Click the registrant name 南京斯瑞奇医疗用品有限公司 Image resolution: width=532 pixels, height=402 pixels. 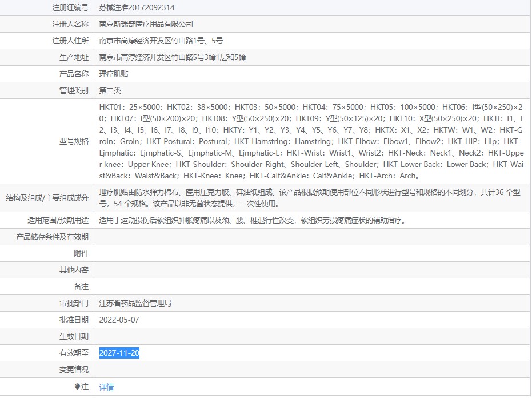point(146,24)
